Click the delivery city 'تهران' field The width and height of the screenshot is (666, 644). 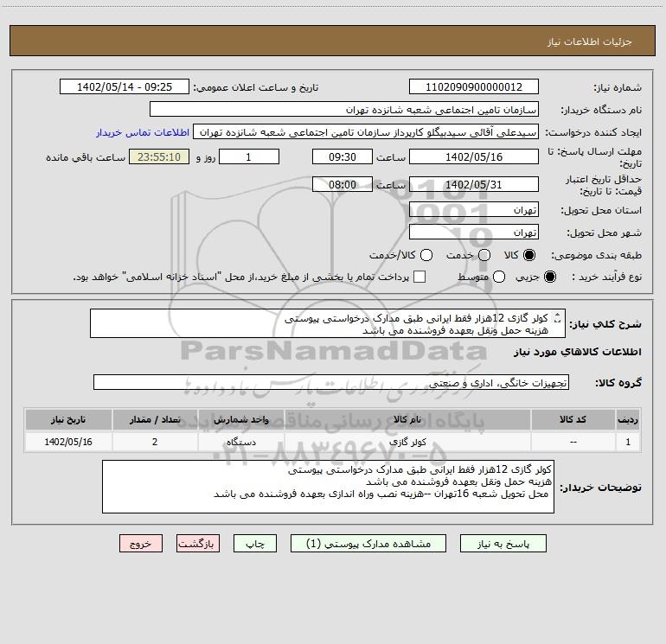[474, 232]
